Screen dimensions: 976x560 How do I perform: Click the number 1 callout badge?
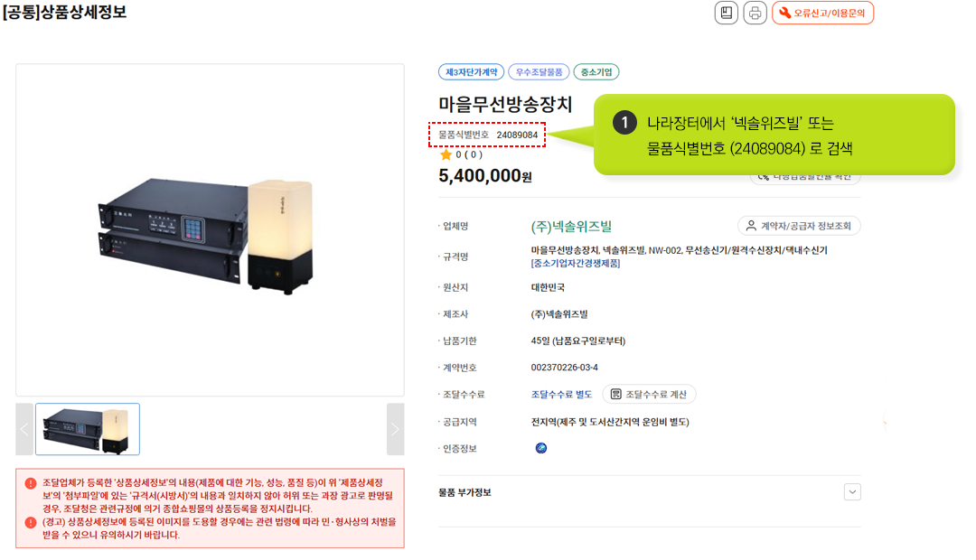(x=624, y=124)
